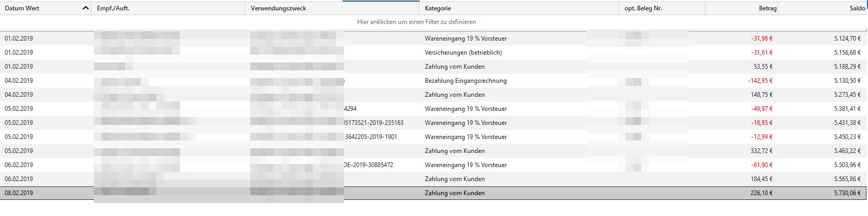Select the 148,75 € payment on 04.02.2019
Screen dimensions: 868x216
pyautogui.click(x=433, y=95)
